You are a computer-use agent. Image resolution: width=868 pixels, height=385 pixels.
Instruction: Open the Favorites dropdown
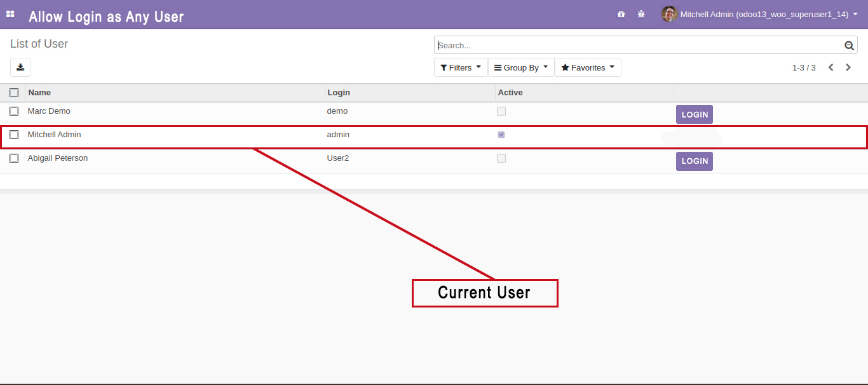[x=588, y=67]
